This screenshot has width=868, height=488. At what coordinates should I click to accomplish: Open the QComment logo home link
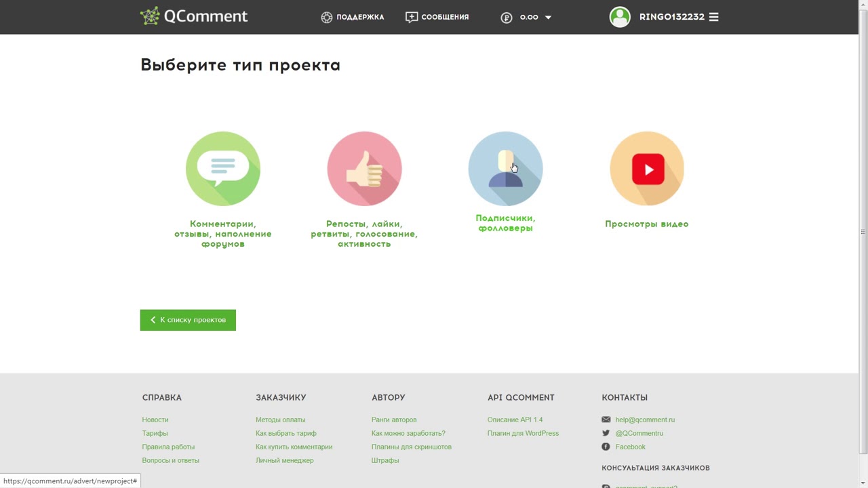194,16
